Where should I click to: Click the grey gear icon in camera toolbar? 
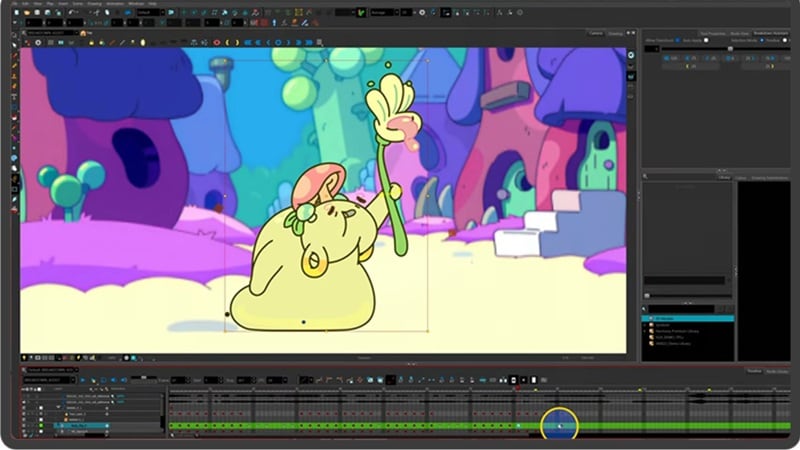click(x=38, y=42)
